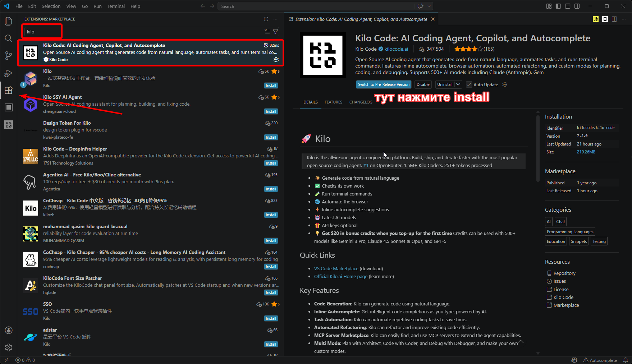Toggle the secondary side bar visibility
This screenshot has height=364, width=632.
(x=577, y=6)
